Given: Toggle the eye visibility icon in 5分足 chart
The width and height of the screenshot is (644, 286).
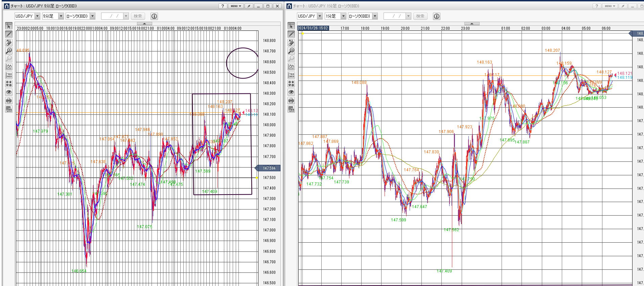Looking at the screenshot, I should tap(9, 92).
